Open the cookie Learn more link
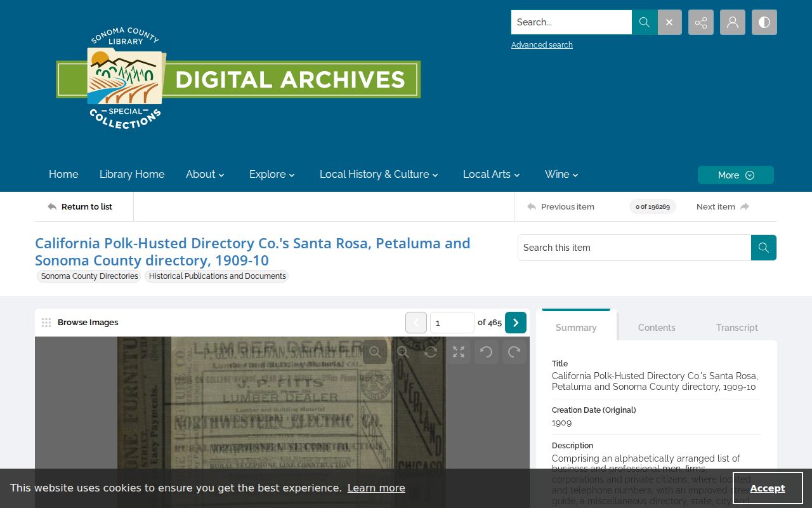Image resolution: width=812 pixels, height=508 pixels. [x=376, y=488]
